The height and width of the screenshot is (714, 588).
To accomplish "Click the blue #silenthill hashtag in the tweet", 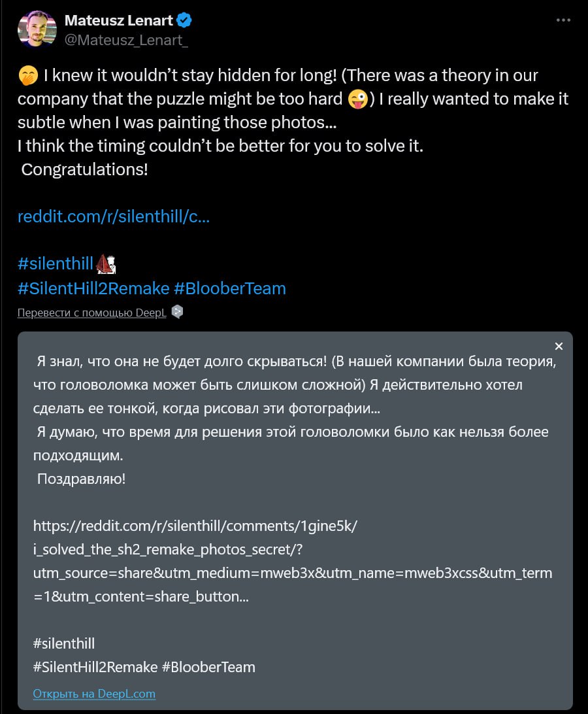I will click(x=56, y=263).
